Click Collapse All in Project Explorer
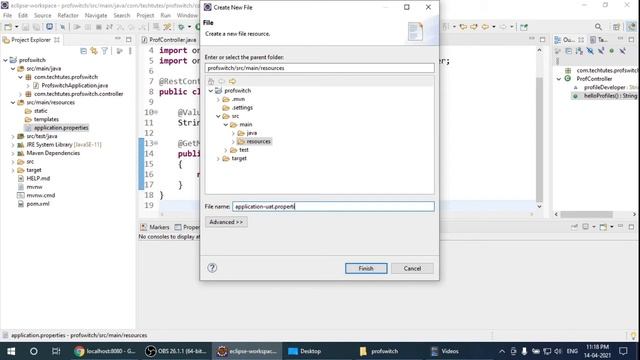This screenshot has height=360, width=640. (83, 51)
